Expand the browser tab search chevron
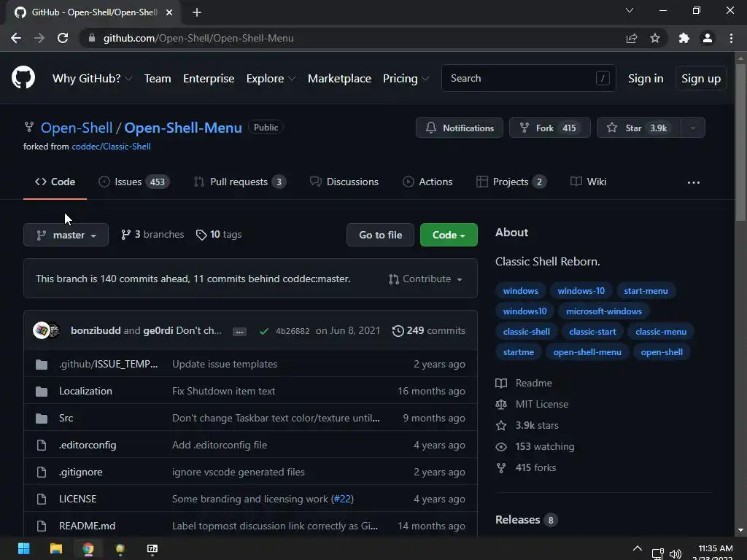This screenshot has width=747, height=560. (x=630, y=10)
